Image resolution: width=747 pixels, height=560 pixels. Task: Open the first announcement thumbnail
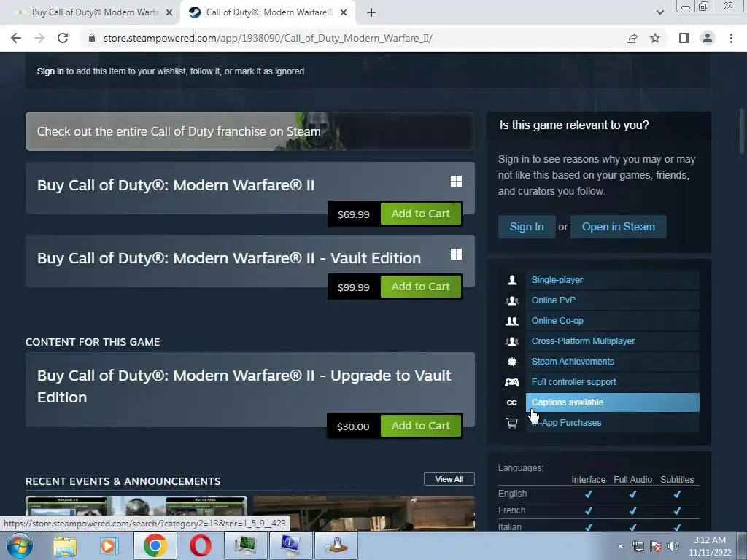(x=136, y=513)
